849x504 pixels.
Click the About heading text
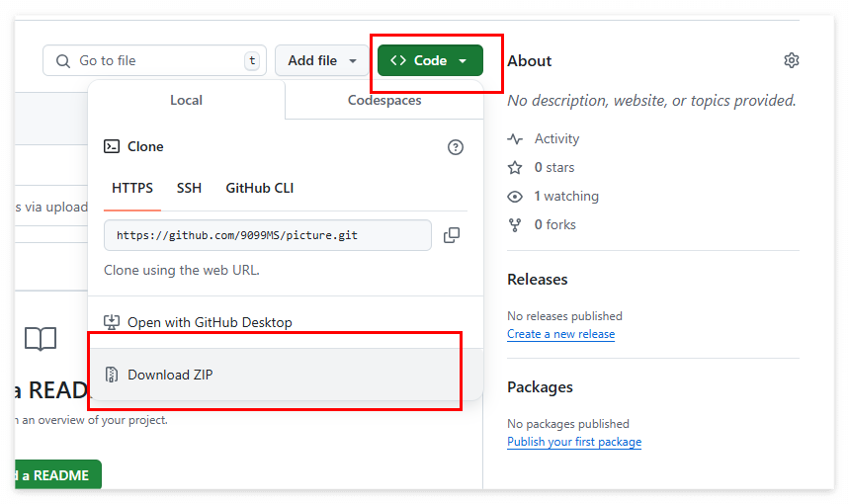529,60
